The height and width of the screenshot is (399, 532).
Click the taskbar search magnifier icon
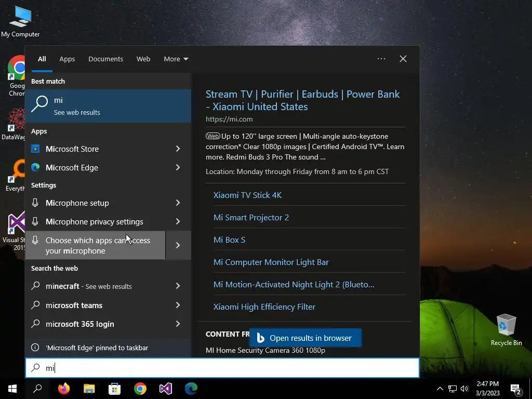tap(37, 389)
